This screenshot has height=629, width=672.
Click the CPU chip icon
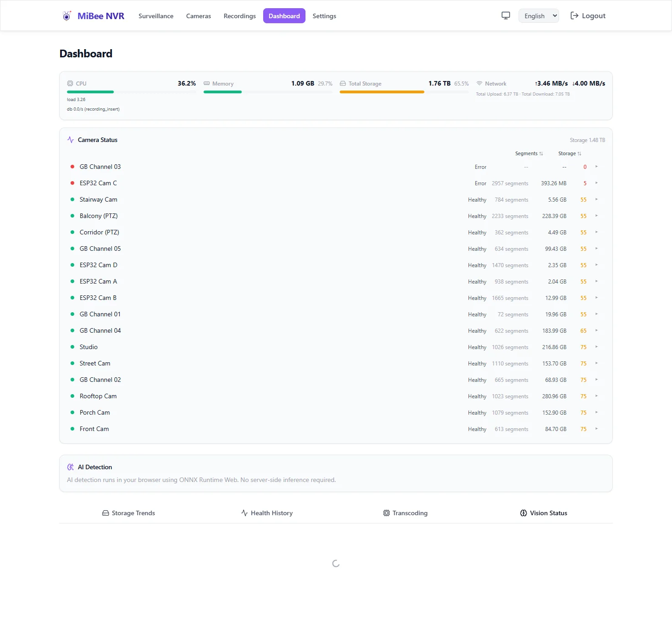(x=70, y=83)
